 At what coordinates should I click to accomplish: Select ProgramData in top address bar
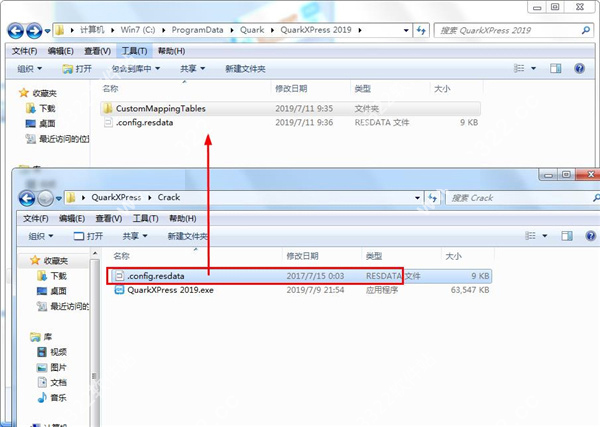[197, 30]
